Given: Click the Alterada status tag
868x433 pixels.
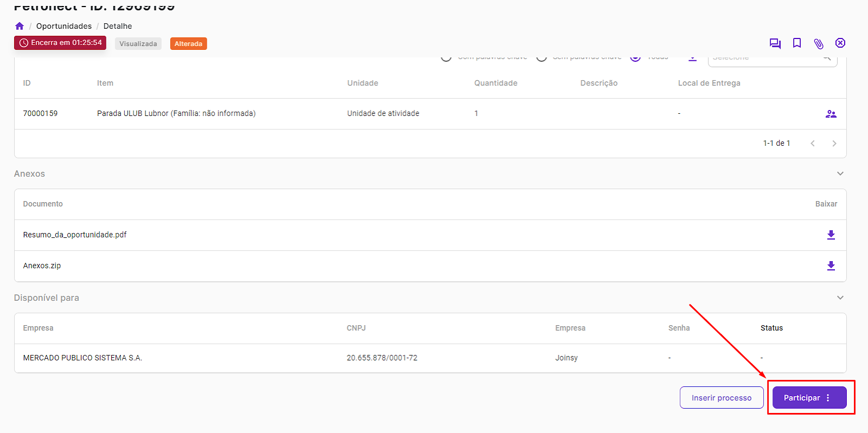Looking at the screenshot, I should tap(188, 44).
